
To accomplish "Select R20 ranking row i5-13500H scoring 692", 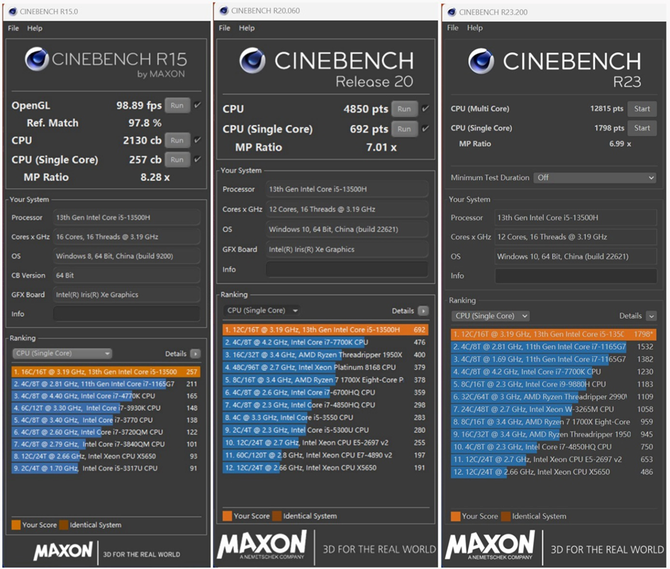I will (325, 330).
